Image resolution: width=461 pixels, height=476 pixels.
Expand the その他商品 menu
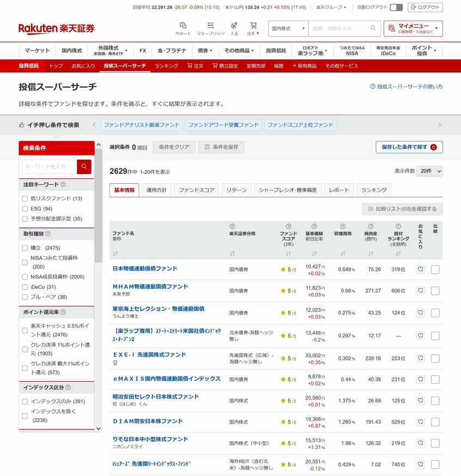239,51
